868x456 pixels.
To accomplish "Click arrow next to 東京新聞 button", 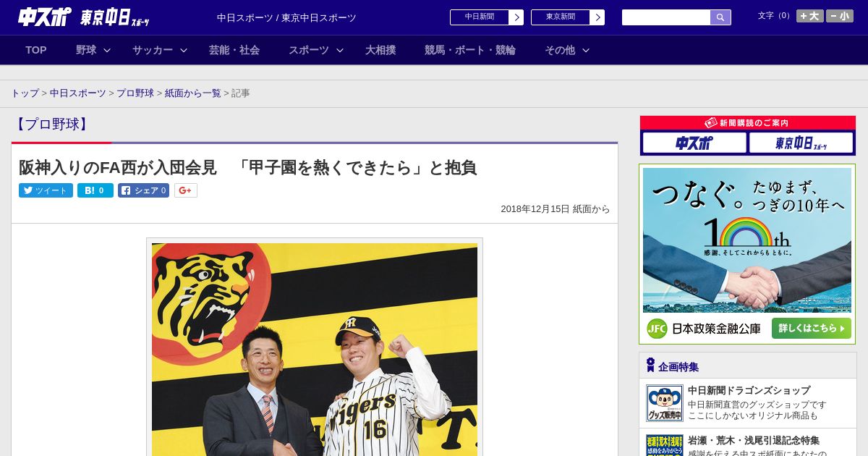I will (x=597, y=17).
